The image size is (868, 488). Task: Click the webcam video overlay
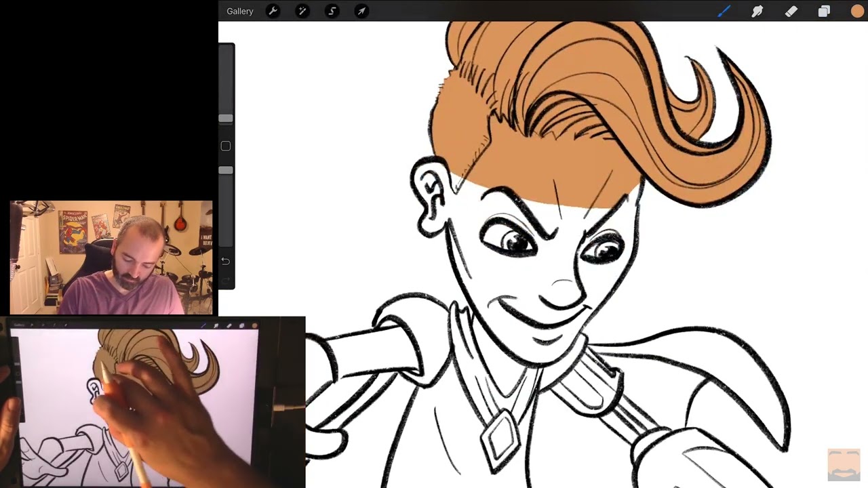[x=111, y=258]
